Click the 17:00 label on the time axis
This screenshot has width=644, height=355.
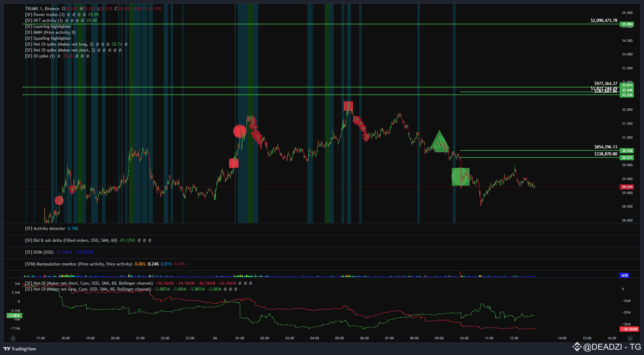[40, 338]
